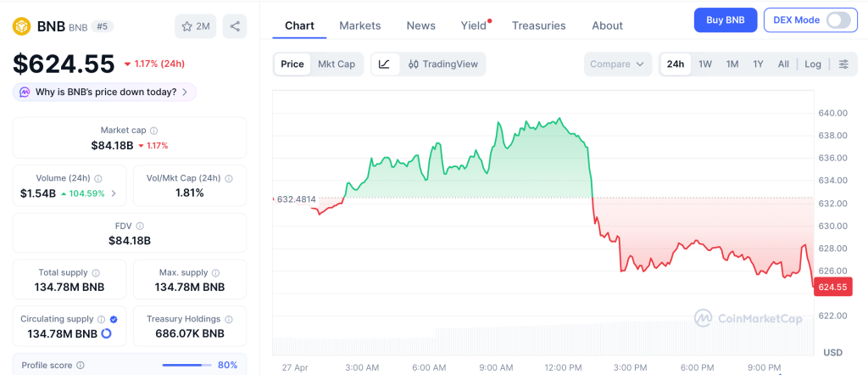Click the share icon button
Viewport: 868px width, 375px height.
(235, 26)
